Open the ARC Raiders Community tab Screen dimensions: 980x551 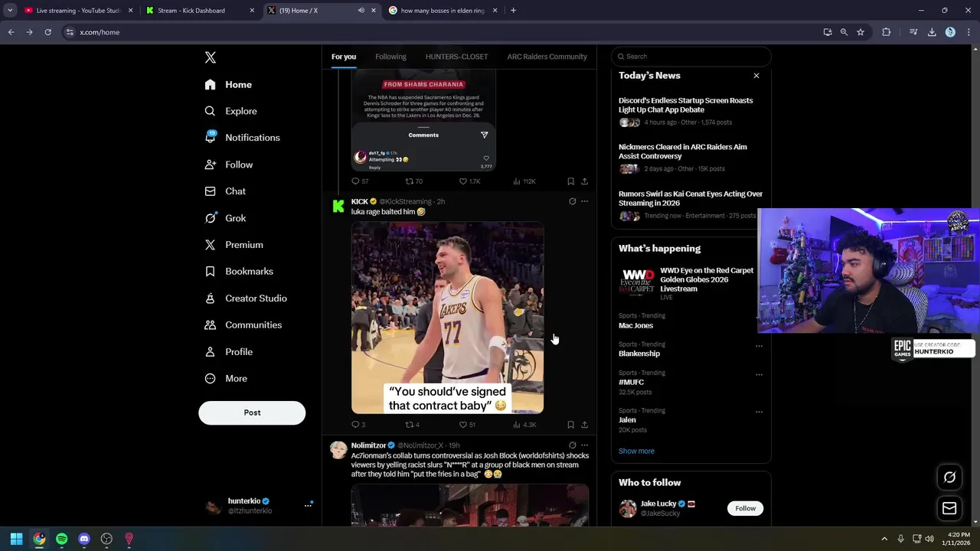(x=547, y=57)
